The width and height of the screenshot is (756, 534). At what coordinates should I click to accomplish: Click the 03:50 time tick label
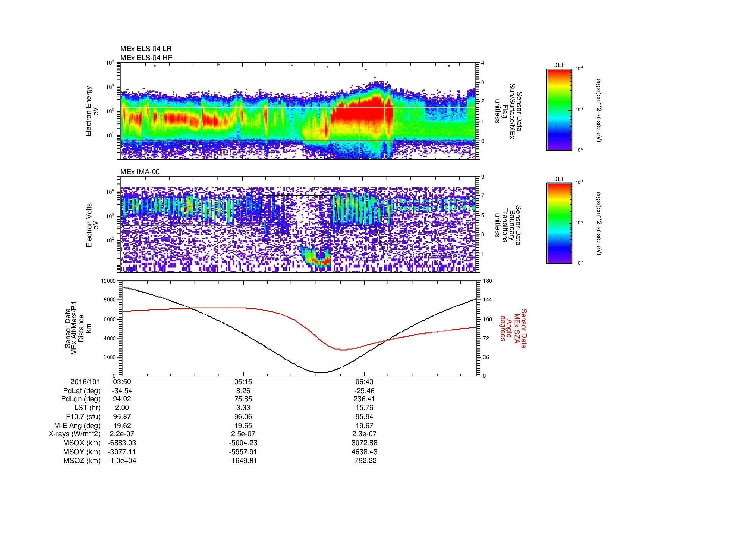click(122, 382)
